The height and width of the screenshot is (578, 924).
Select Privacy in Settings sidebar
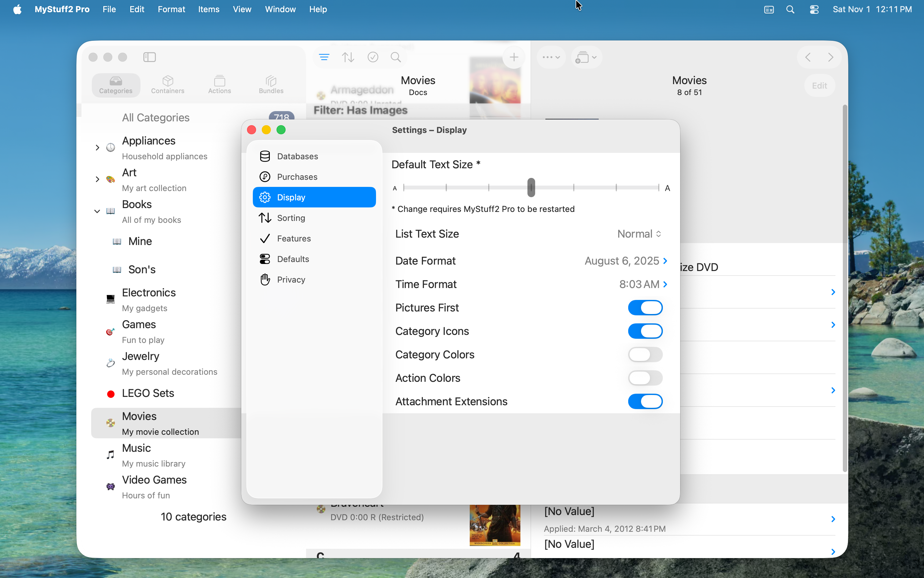click(x=314, y=279)
